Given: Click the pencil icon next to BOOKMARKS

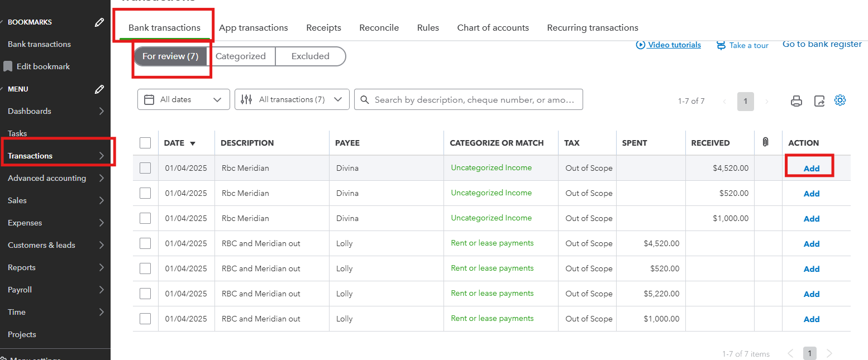Looking at the screenshot, I should pyautogui.click(x=99, y=22).
